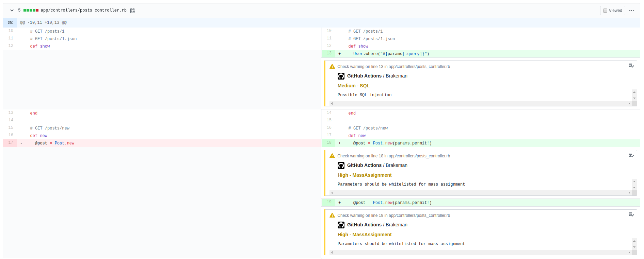This screenshot has height=259, width=644.
Task: Click added line number 18 on right side
Action: [x=329, y=143]
